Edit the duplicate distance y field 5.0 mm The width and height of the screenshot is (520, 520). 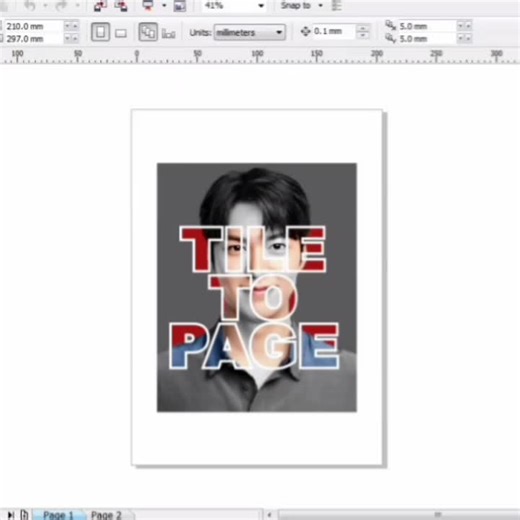tap(427, 39)
